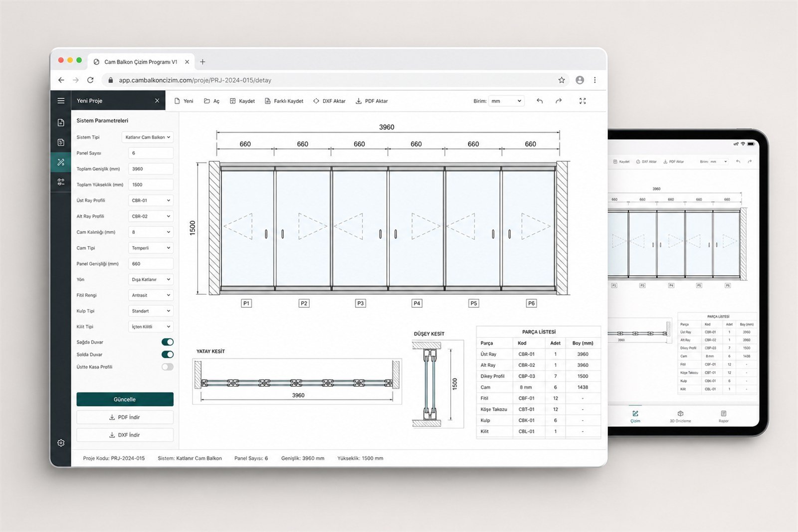Open the Fitil Rengi dropdown
The height and width of the screenshot is (532, 798).
pyautogui.click(x=151, y=295)
